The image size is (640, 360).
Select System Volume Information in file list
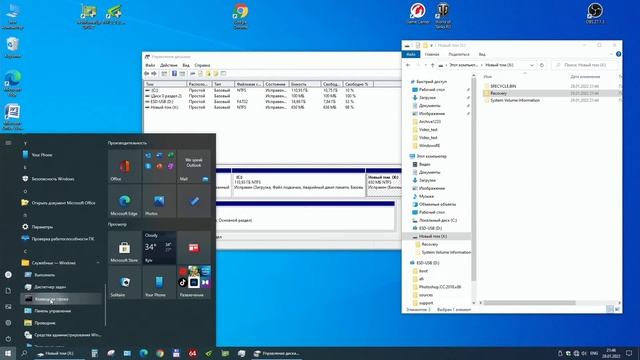(515, 100)
